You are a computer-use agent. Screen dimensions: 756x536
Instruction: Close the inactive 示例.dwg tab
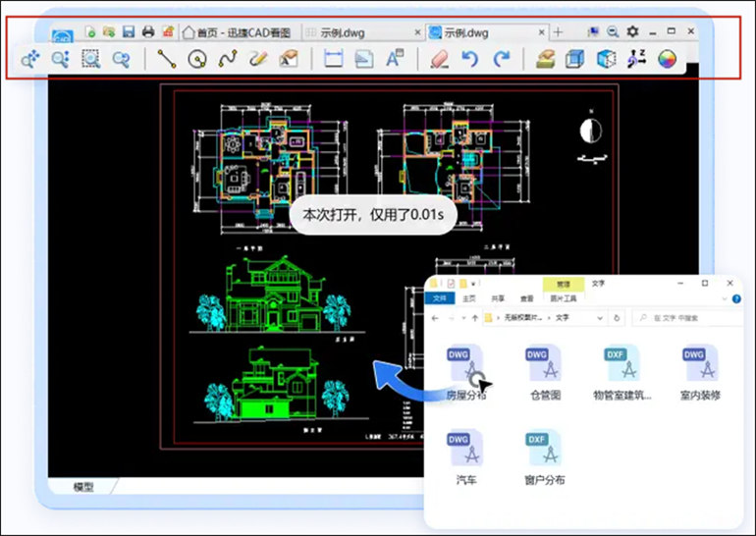417,32
